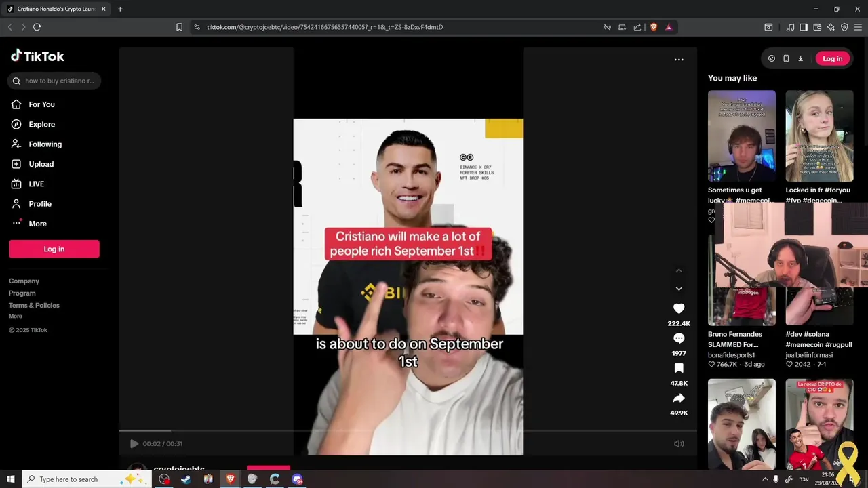Viewport: 868px width, 488px height.
Task: Click the Brave browser taskbar icon
Action: point(231,479)
